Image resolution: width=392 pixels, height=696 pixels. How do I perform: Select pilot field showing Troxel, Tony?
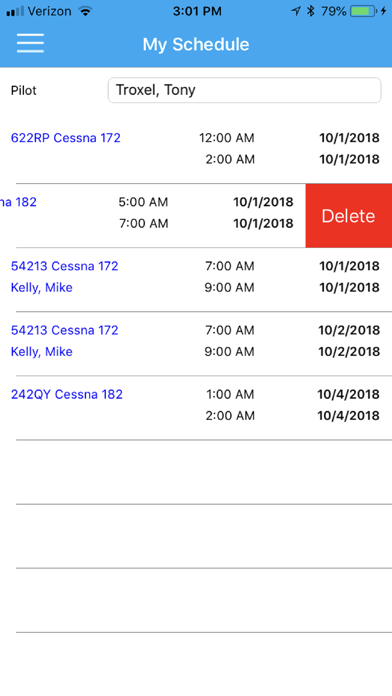point(244,90)
